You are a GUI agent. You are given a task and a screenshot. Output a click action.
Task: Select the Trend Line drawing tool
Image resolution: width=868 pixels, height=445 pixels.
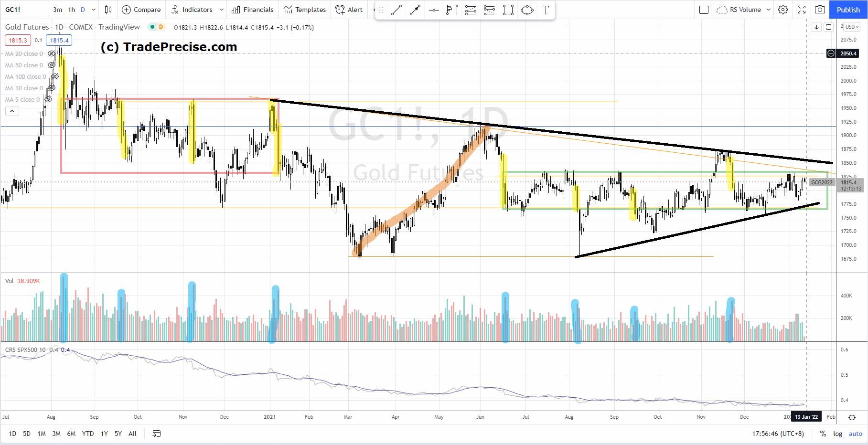coord(396,10)
